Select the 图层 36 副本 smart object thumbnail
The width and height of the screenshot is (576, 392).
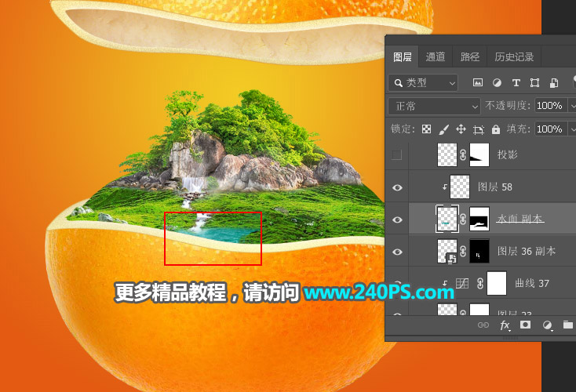click(x=447, y=251)
